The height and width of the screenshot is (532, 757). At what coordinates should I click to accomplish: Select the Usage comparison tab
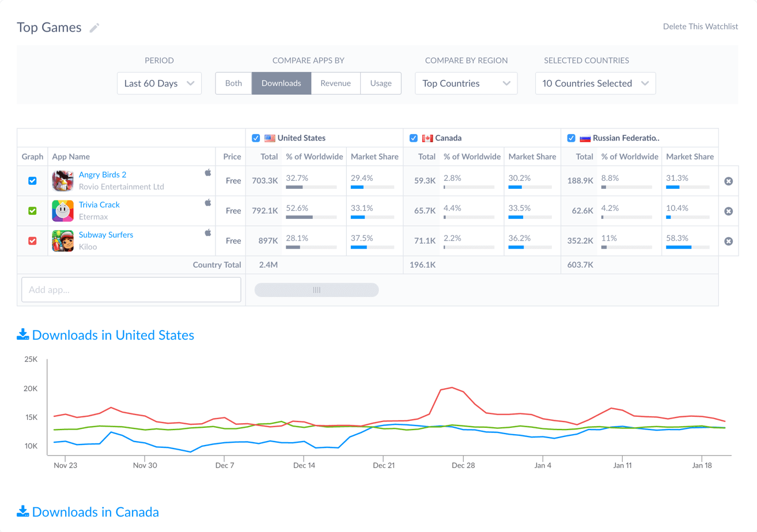[381, 83]
